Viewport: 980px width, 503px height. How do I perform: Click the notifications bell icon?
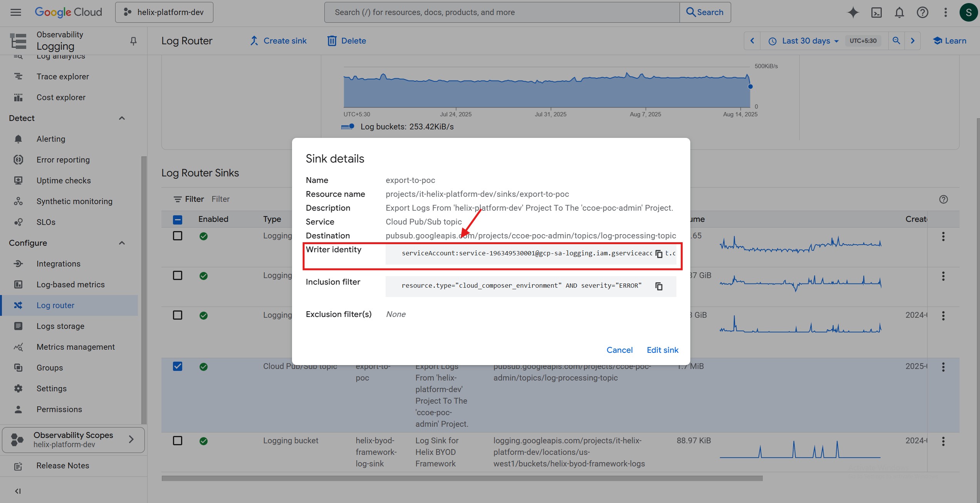899,12
